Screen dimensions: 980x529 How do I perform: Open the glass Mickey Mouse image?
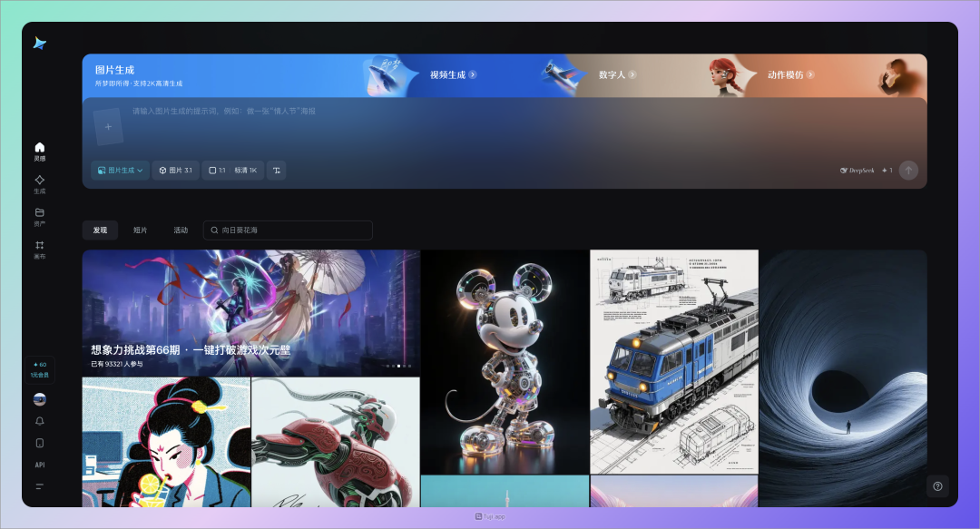click(x=505, y=362)
